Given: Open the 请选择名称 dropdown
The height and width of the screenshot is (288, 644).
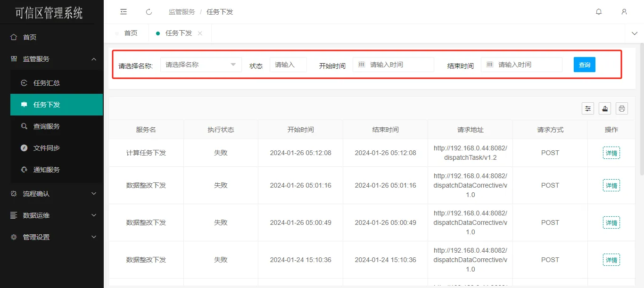Looking at the screenshot, I should 201,65.
